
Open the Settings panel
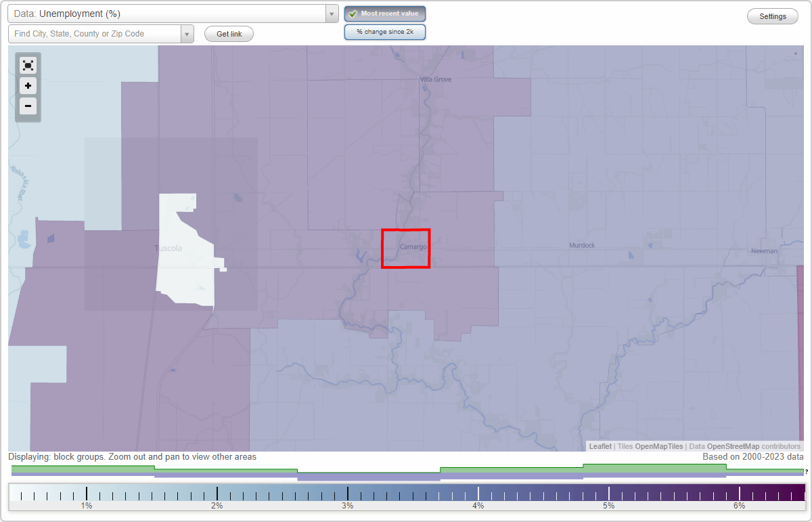tap(772, 16)
